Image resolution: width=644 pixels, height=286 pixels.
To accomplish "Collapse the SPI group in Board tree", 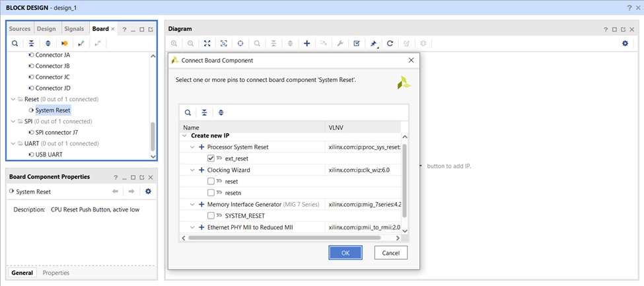I will [x=13, y=122].
